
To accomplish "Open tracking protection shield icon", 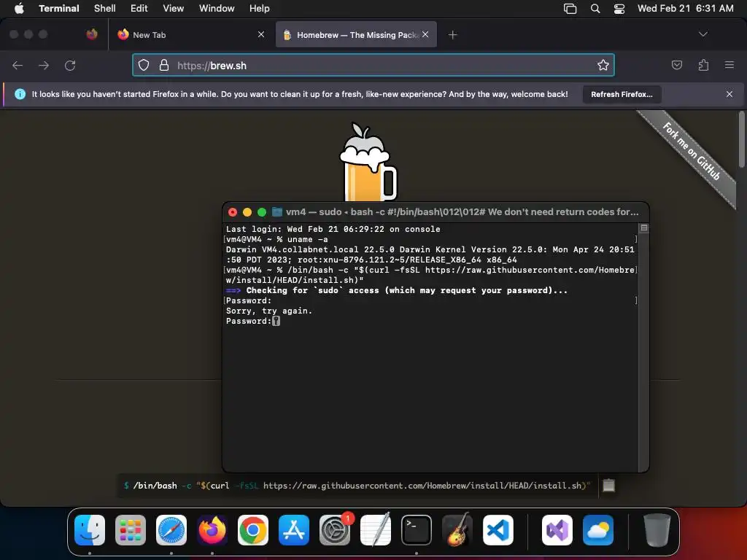I will (x=144, y=65).
